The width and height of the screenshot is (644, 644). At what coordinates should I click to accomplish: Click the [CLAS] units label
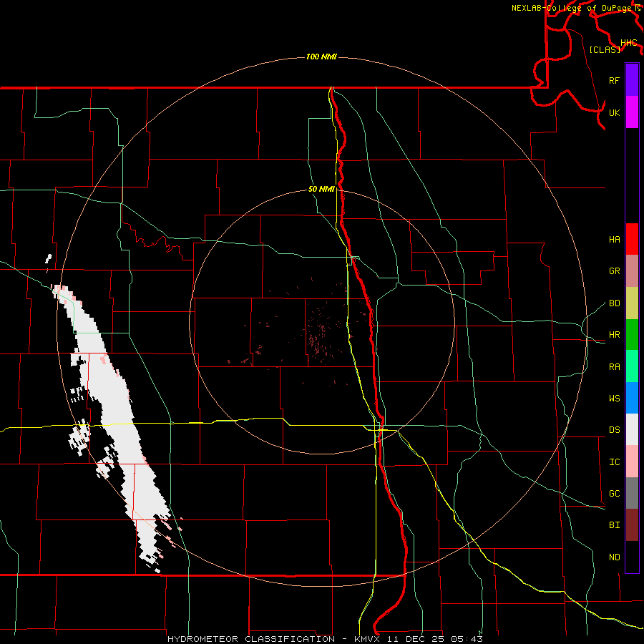click(x=605, y=49)
